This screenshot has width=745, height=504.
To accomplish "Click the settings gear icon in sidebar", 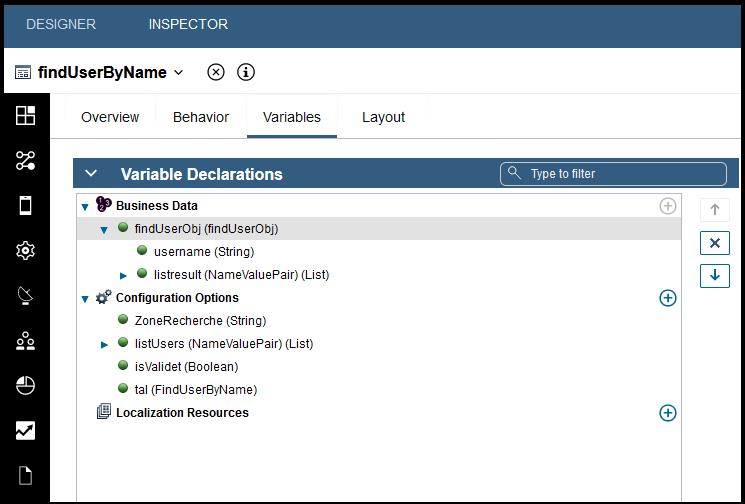I will point(26,251).
